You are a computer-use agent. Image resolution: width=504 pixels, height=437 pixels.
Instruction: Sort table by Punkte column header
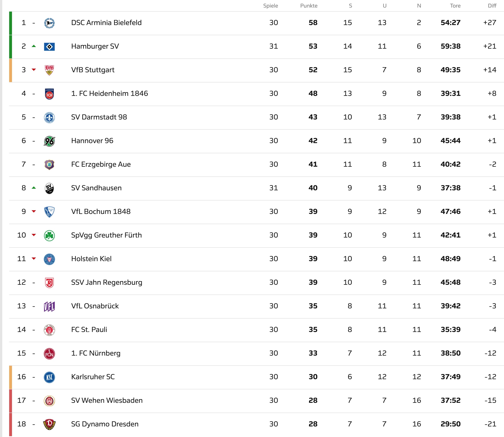[x=309, y=6]
